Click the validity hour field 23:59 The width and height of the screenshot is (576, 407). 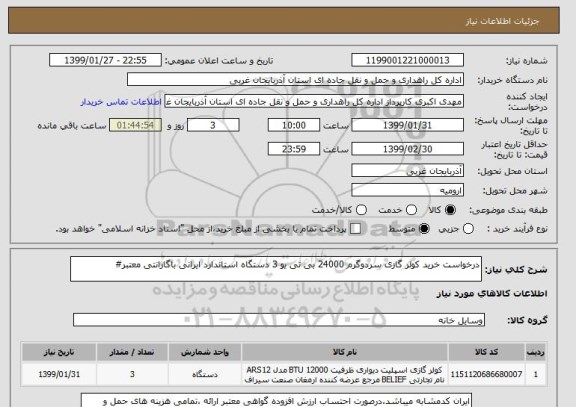pyautogui.click(x=294, y=149)
